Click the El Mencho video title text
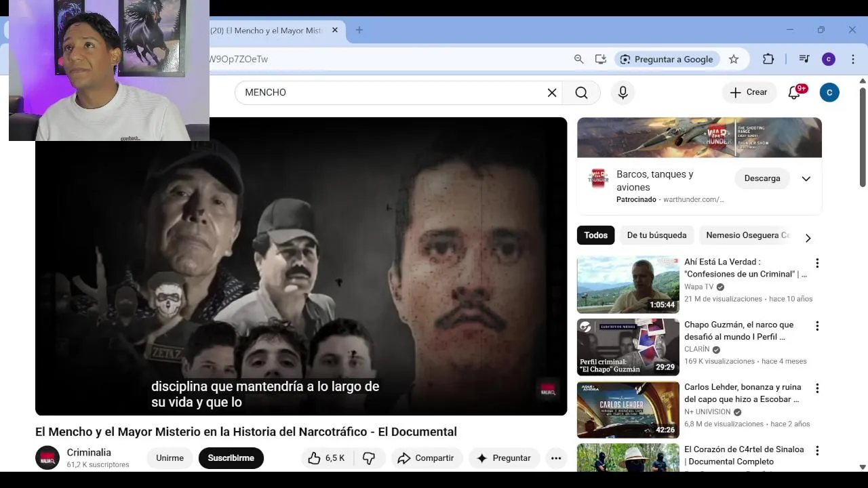This screenshot has width=868, height=488. tap(246, 432)
